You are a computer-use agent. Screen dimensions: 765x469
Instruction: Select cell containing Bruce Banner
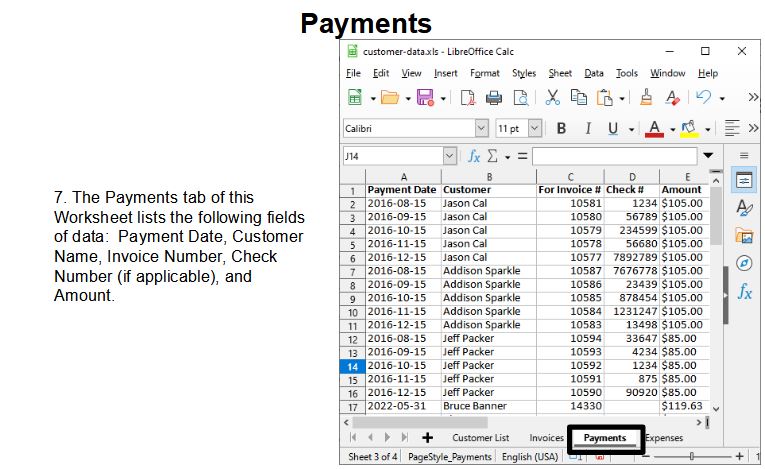coord(488,406)
